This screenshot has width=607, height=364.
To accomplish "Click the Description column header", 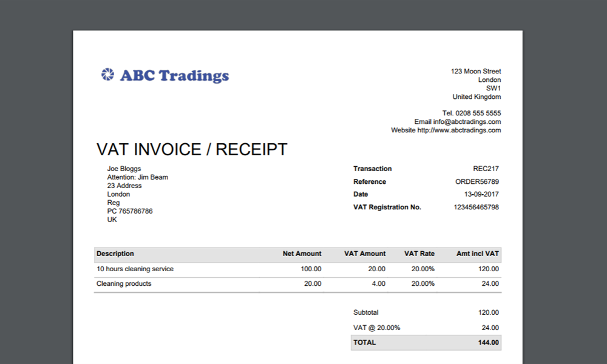I will [x=115, y=254].
